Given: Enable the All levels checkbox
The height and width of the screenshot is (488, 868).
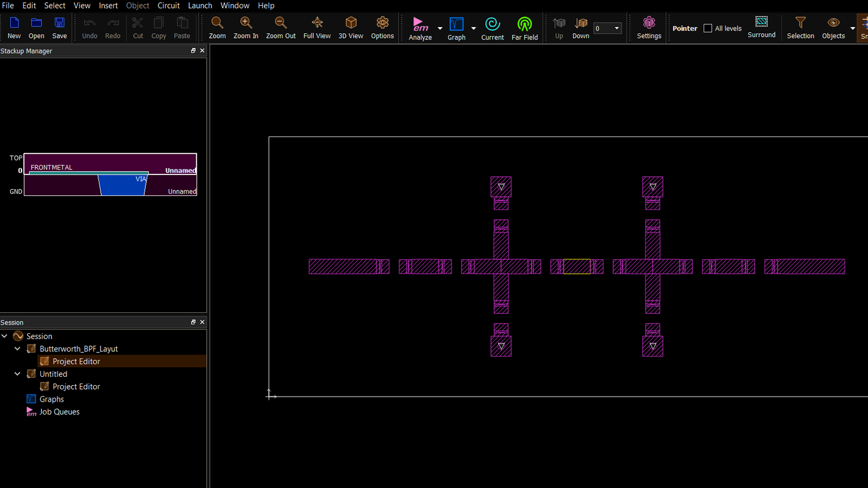Looking at the screenshot, I should pos(708,28).
